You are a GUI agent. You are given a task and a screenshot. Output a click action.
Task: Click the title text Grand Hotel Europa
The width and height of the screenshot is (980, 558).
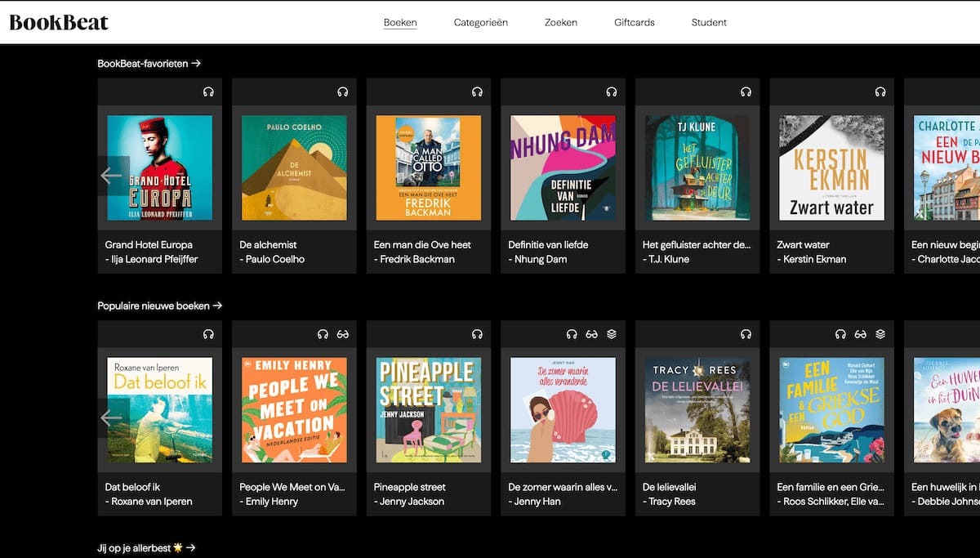[149, 244]
